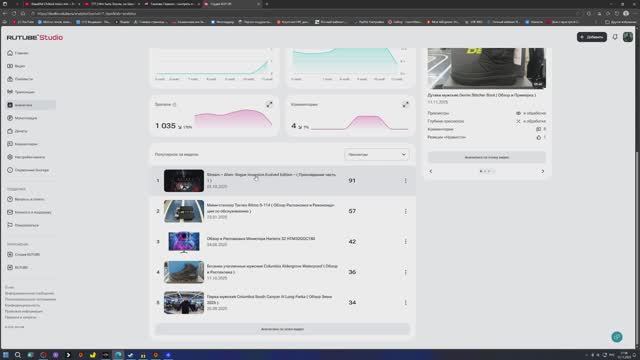Click the parka video thumbnail in row 5
The image size is (640, 360).
[x=184, y=303]
